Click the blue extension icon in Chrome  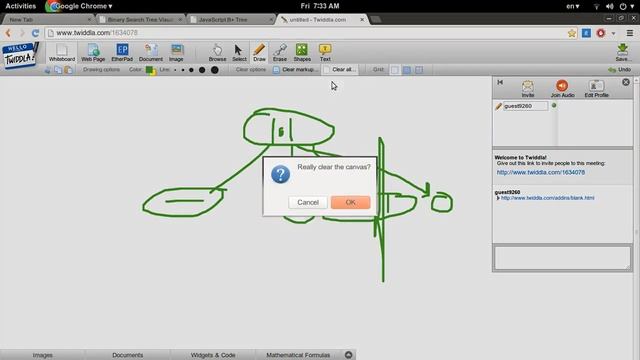(586, 33)
